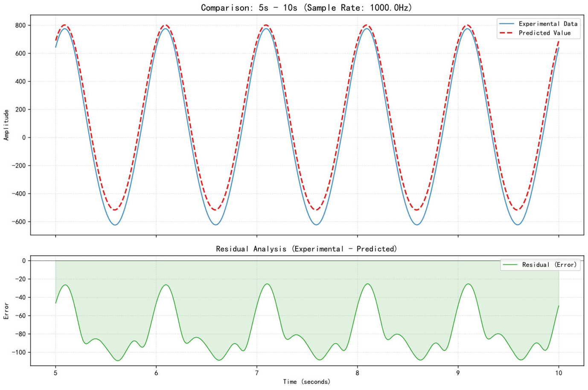Click the green Residual legend line sample
The width and height of the screenshot is (588, 390).
pos(510,265)
